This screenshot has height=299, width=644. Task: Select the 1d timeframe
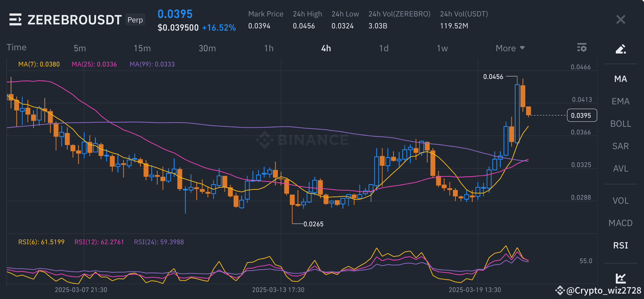[384, 48]
